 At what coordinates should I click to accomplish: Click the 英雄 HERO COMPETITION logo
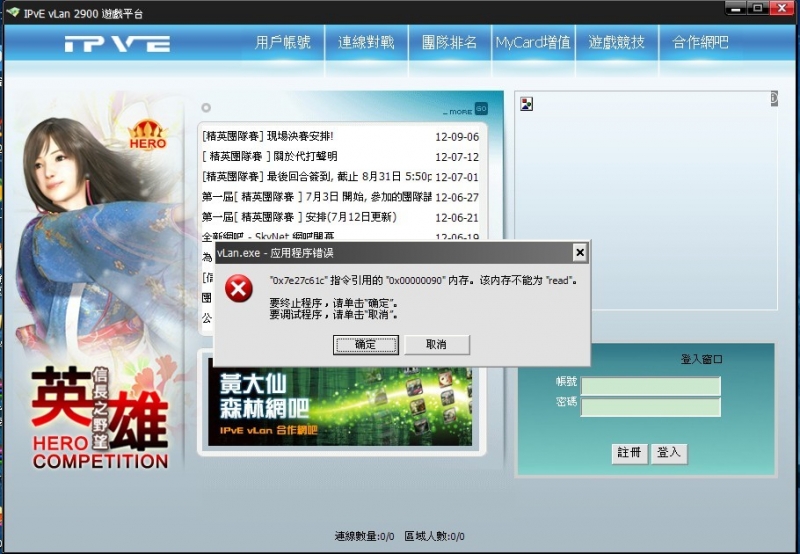pyautogui.click(x=101, y=418)
